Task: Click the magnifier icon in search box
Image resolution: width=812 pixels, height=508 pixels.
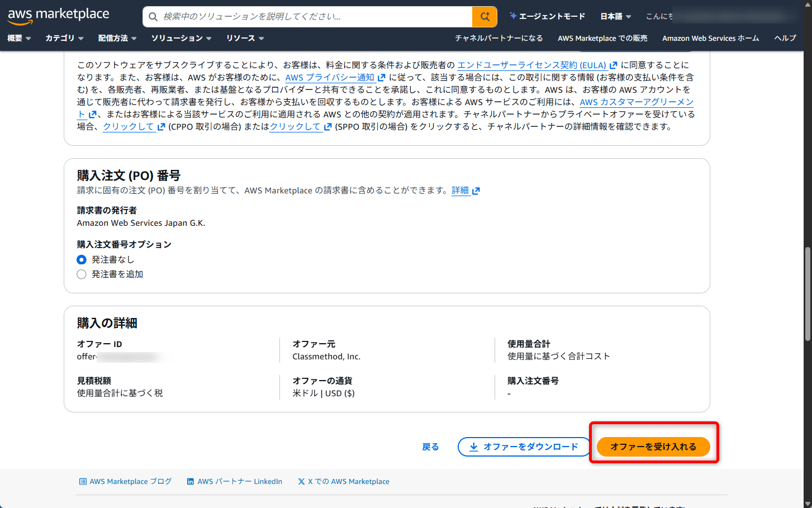Action: point(153,17)
